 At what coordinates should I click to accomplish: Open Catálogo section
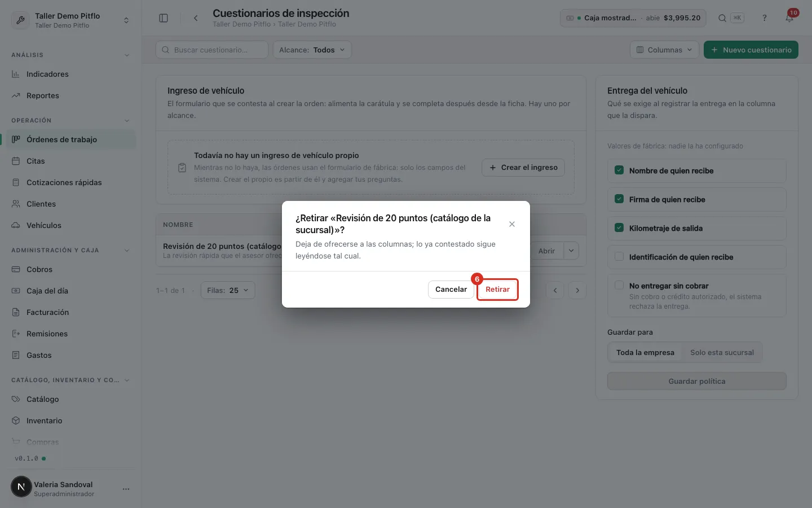point(70,399)
